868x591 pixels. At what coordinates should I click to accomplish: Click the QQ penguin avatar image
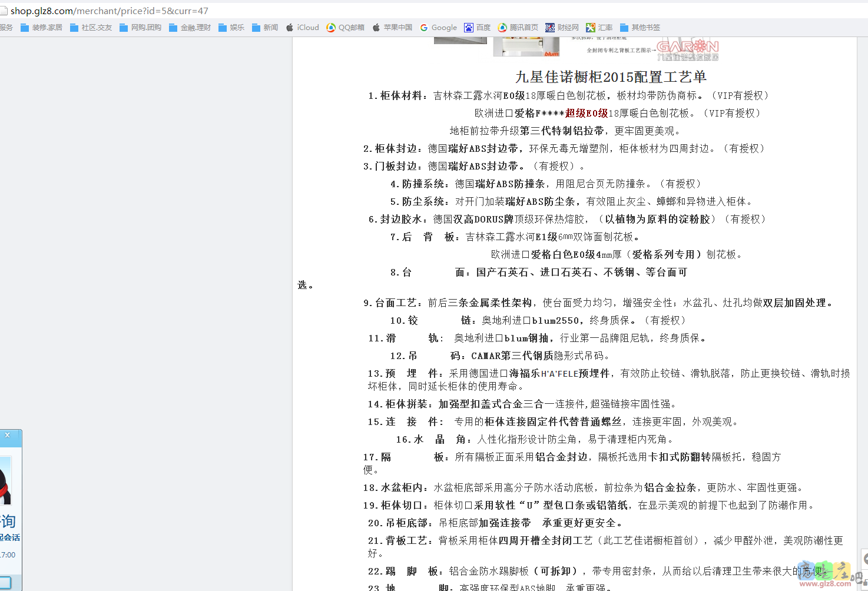pos(5,480)
